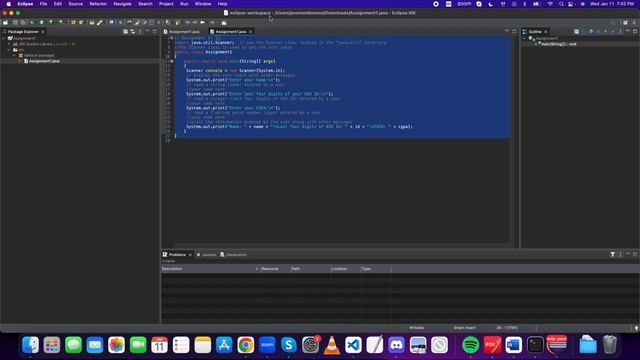Open Visual Studio Code from the Dock
Viewport: 640px width, 360px height.
coord(353,345)
